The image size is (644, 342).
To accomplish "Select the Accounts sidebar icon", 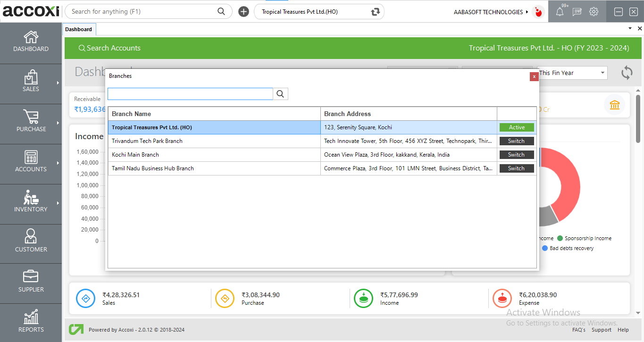I will (x=31, y=161).
